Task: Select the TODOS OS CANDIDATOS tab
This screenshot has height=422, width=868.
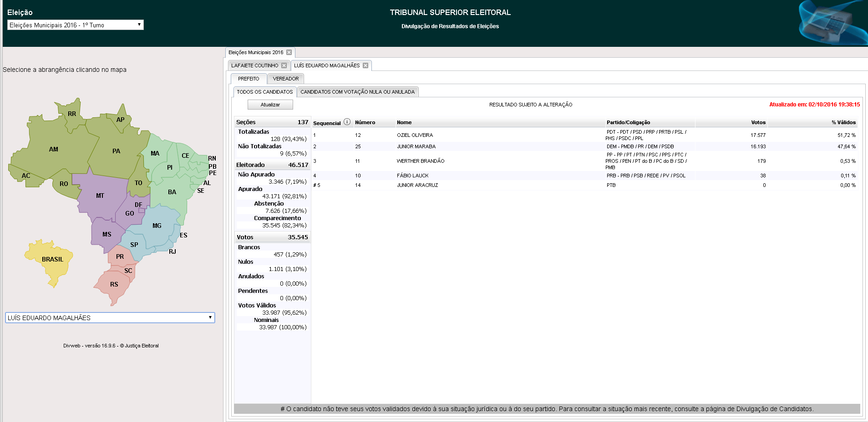Action: point(264,92)
